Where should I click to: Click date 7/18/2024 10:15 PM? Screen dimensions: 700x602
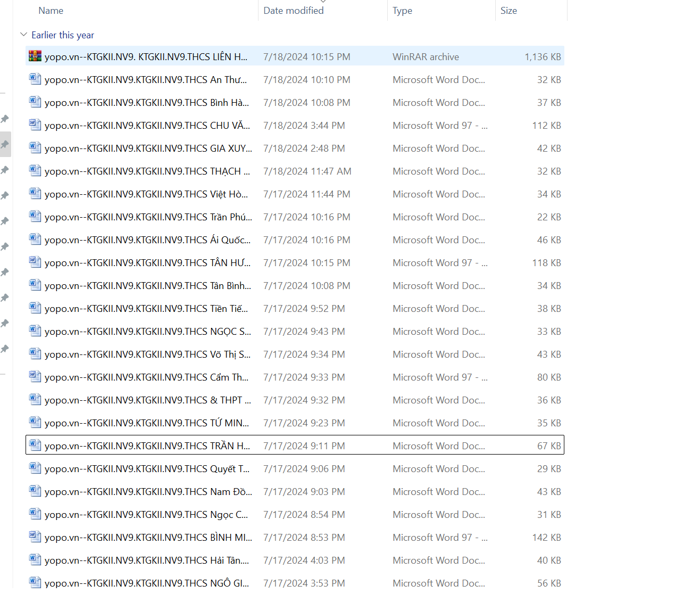point(307,57)
